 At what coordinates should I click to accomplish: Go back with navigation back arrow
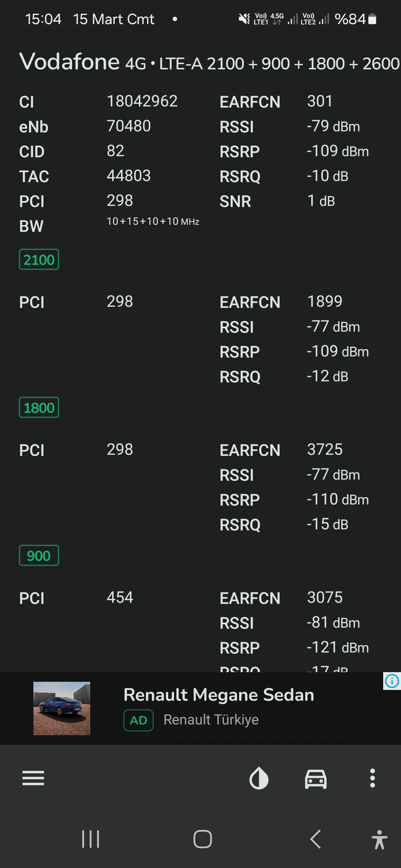[x=316, y=839]
